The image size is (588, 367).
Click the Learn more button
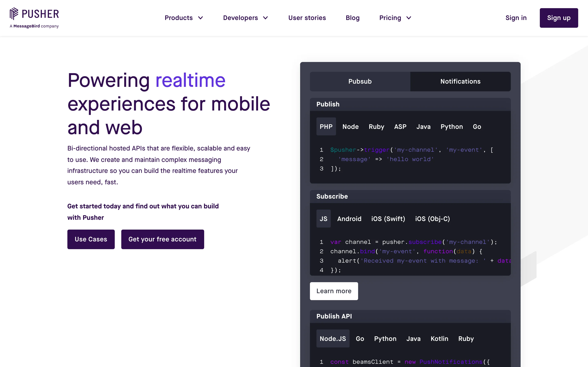[x=334, y=291]
